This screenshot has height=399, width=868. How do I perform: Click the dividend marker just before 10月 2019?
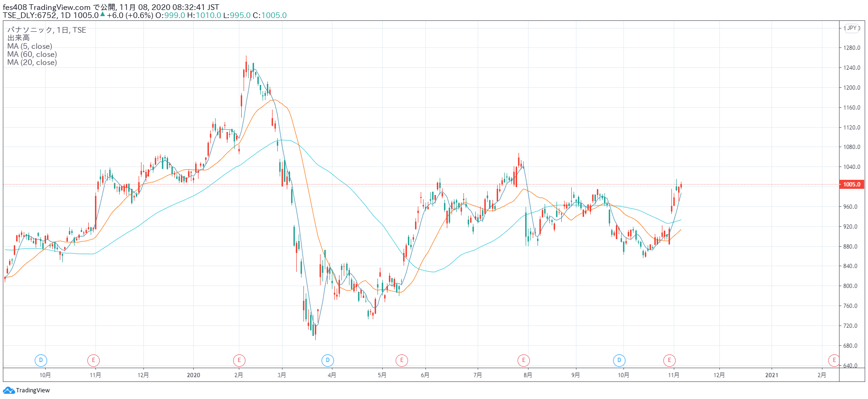click(x=41, y=361)
